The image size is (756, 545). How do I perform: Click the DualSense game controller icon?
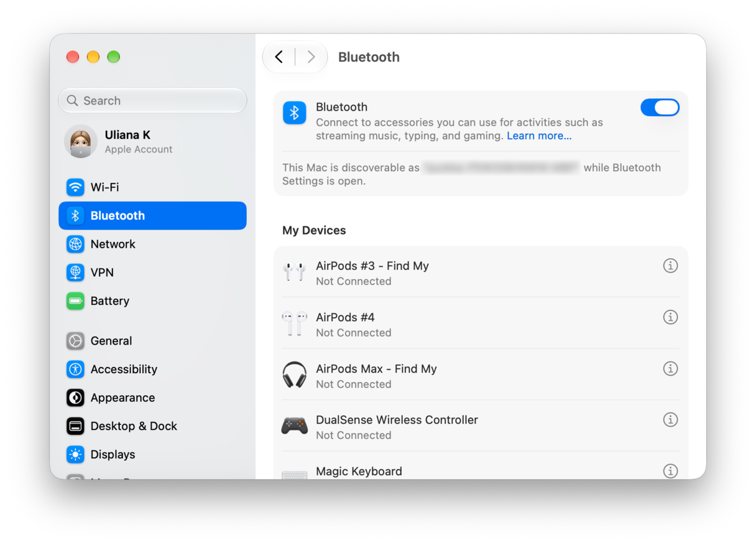(x=295, y=426)
